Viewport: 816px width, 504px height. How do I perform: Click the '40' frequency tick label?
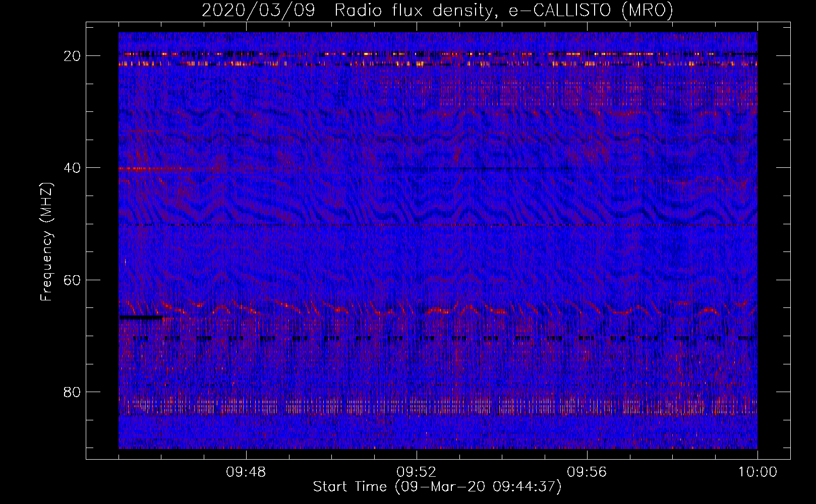72,168
